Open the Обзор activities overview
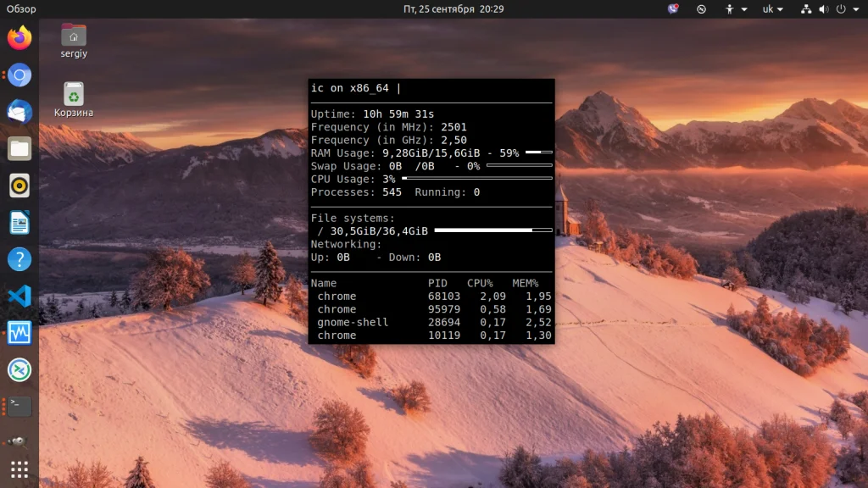The image size is (868, 488). point(21,9)
